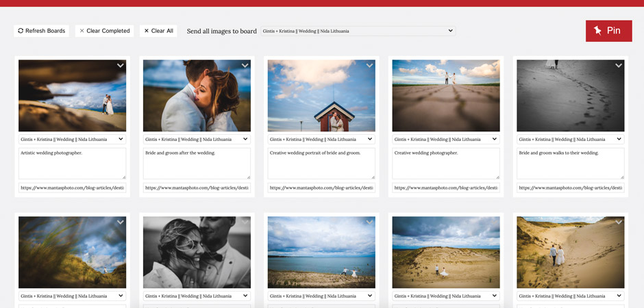
Task: Open chevron menu on the grassy dune photo
Action: coord(121,222)
